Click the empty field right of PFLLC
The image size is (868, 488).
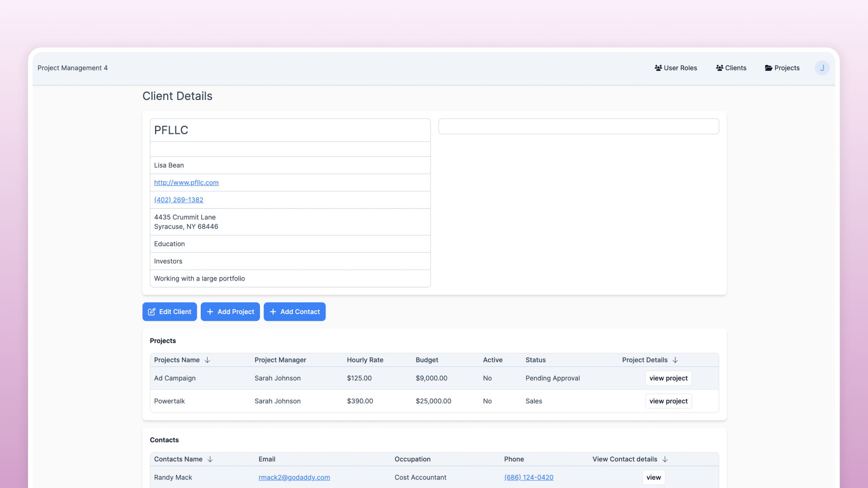point(578,127)
